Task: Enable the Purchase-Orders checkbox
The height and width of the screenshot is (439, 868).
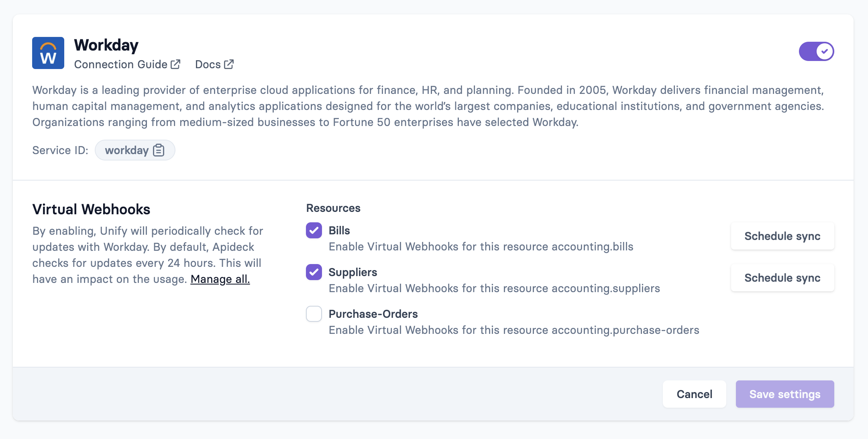Action: 314,314
